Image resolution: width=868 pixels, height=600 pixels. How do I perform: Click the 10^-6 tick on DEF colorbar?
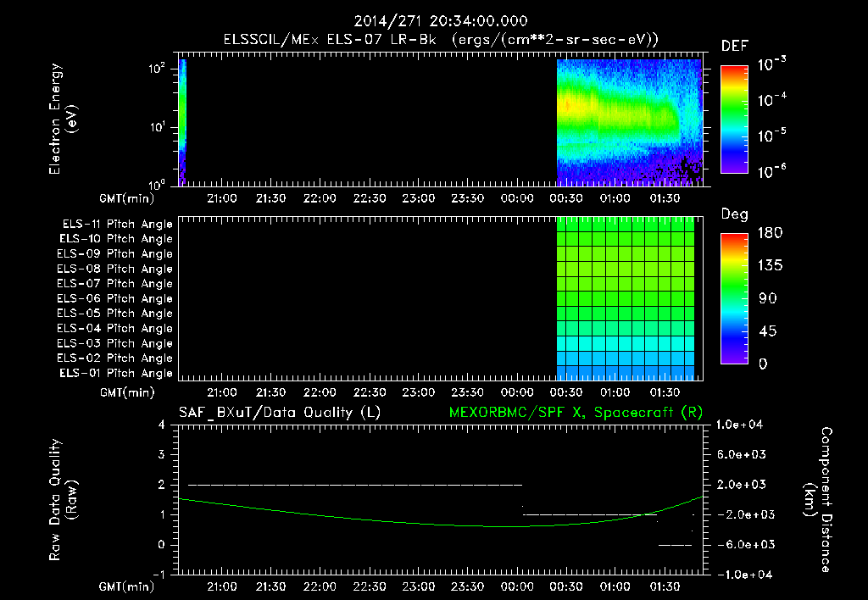point(771,171)
